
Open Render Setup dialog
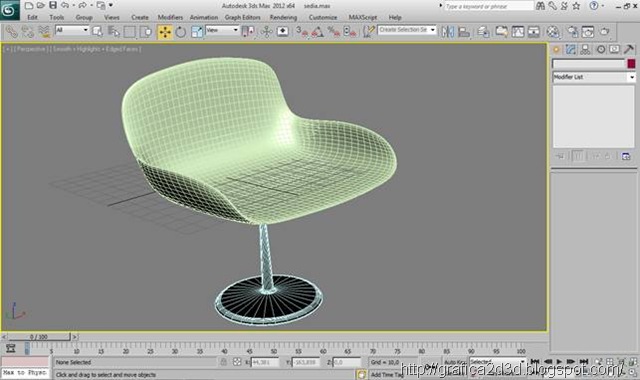coord(572,31)
